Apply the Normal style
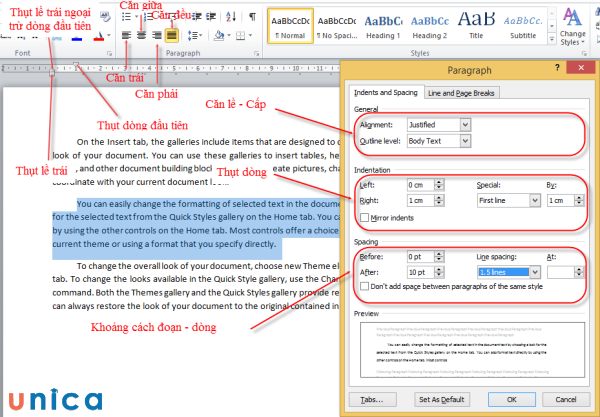Viewport: 600px width, 417px height. tap(290, 26)
